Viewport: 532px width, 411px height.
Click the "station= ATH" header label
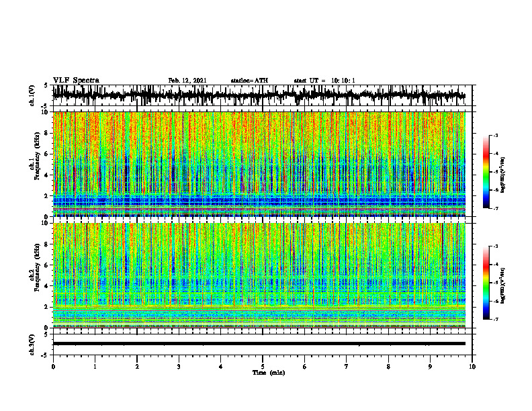[249, 81]
